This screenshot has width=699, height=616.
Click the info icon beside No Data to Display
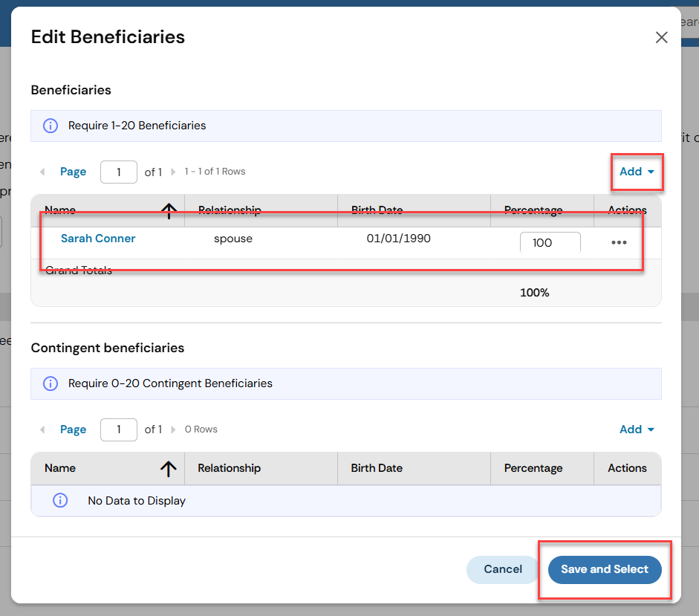(x=60, y=501)
